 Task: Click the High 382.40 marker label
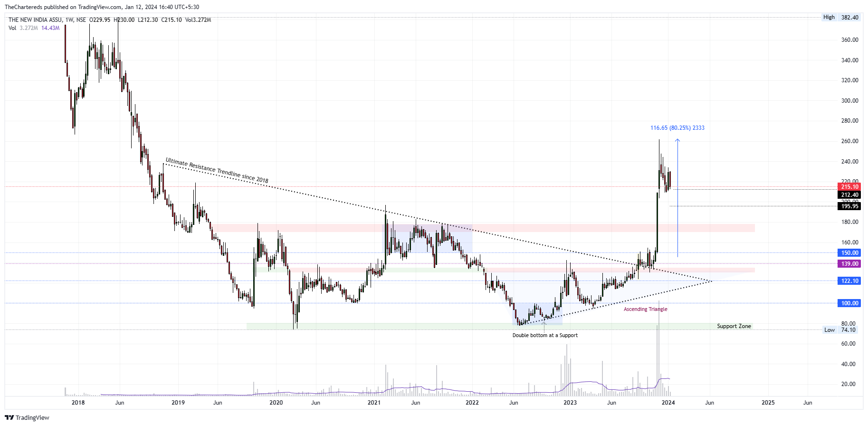pyautogui.click(x=841, y=17)
